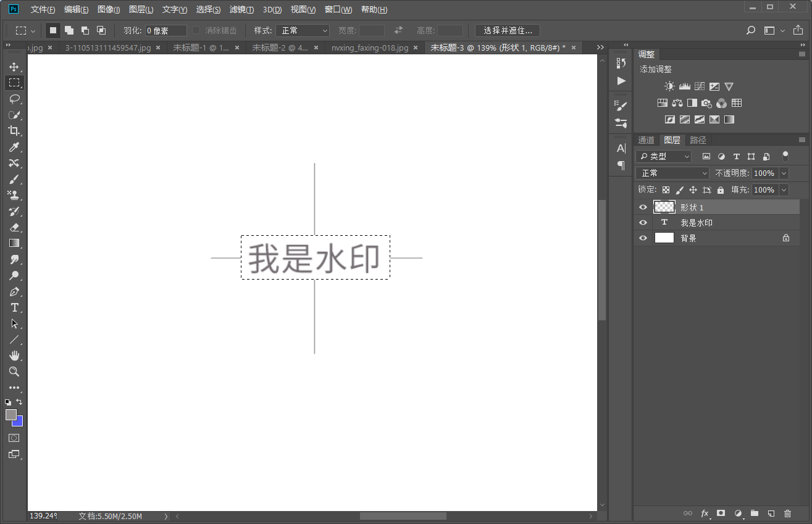Click the Brightness/Contrast adjustment icon

(669, 86)
